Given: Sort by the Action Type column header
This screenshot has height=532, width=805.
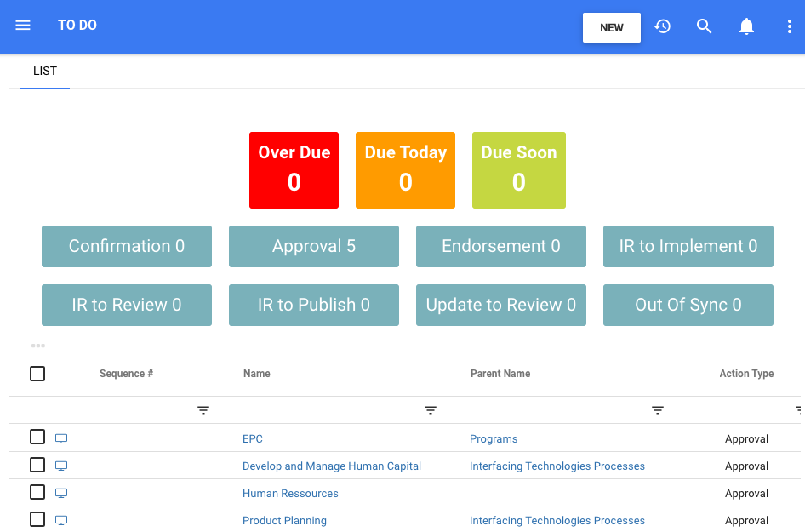Looking at the screenshot, I should (x=746, y=374).
